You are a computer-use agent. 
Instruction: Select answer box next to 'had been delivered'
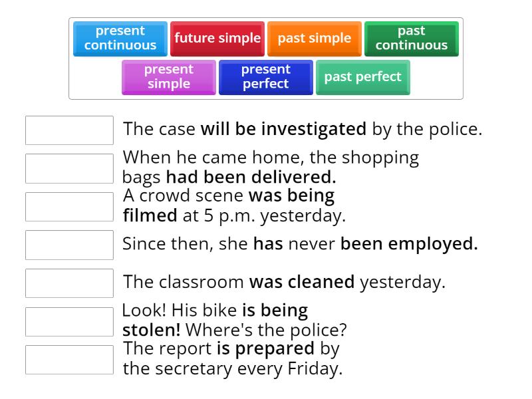click(70, 168)
